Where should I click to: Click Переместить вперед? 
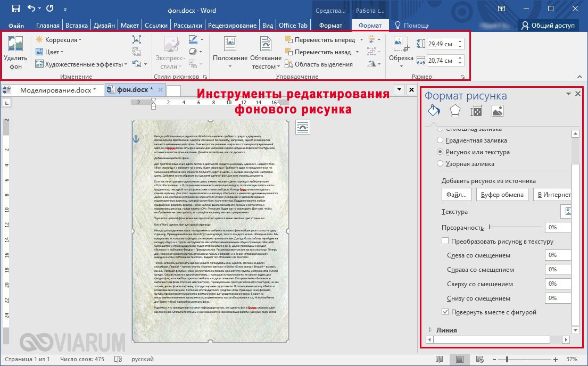[324, 40]
